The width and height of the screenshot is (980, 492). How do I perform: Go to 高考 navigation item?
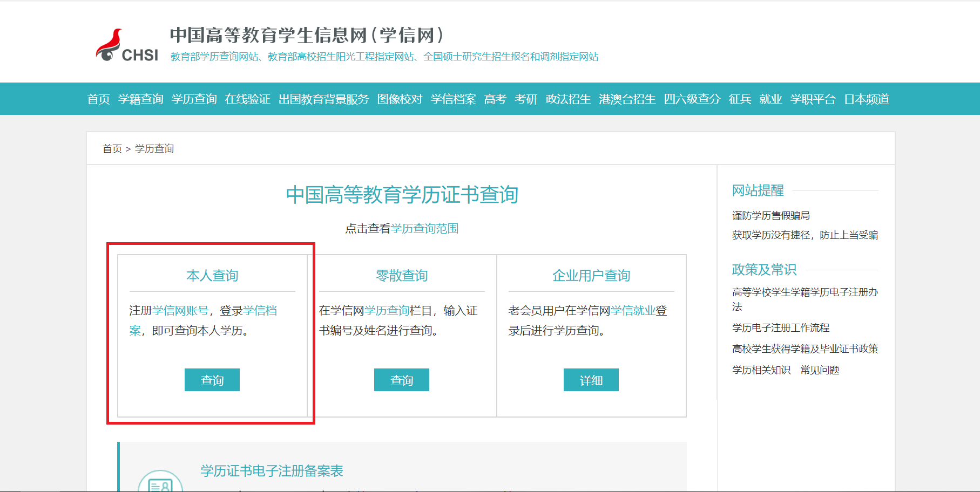pos(495,99)
